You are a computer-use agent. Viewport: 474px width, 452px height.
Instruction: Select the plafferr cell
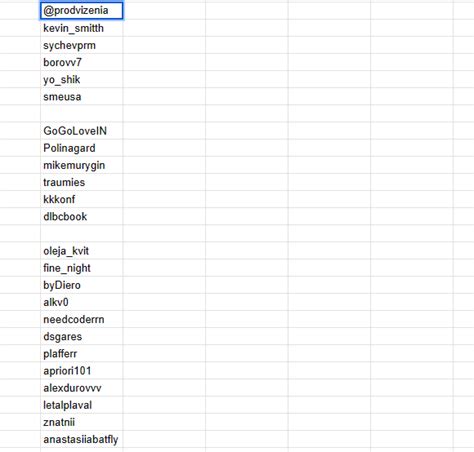pyautogui.click(x=82, y=354)
